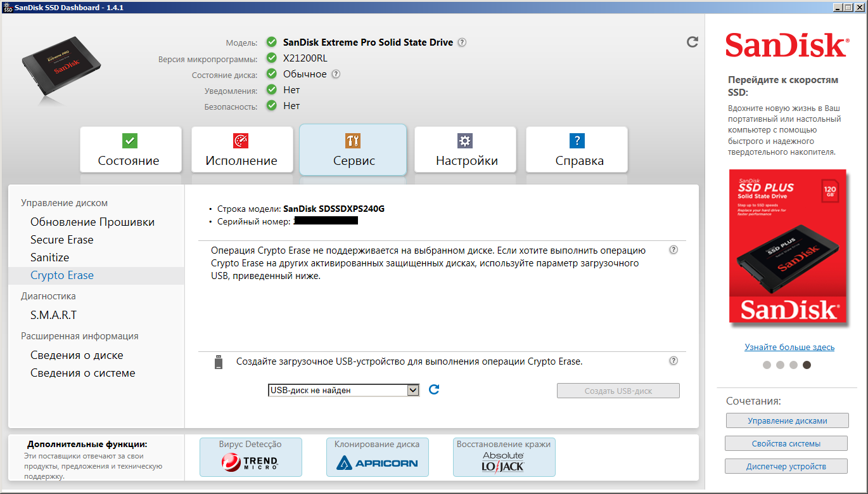Click the Расширенная информация section heading

click(x=80, y=336)
